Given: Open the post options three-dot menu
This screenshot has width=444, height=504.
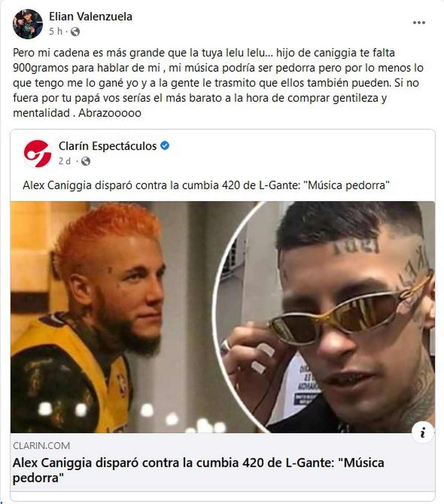Looking at the screenshot, I should click(419, 23).
